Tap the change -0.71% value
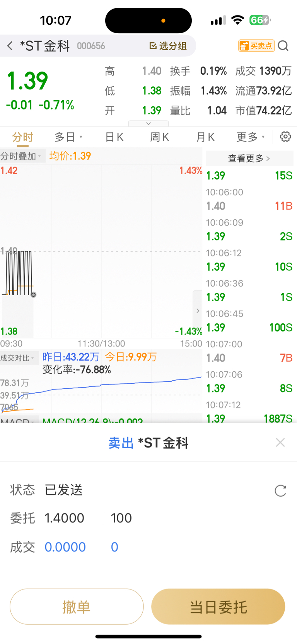The height and width of the screenshot is (644, 297). coord(56,105)
